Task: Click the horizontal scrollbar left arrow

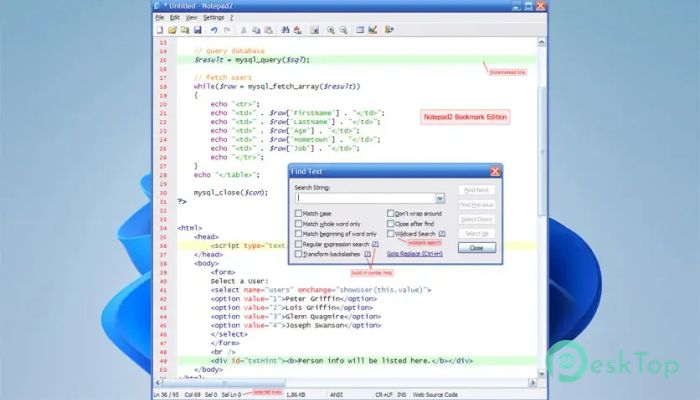Action: point(158,383)
